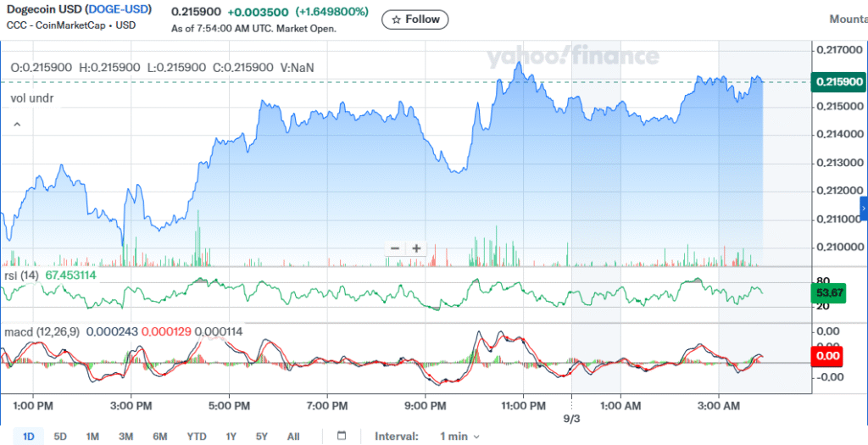Select the 1M time range

92,437
